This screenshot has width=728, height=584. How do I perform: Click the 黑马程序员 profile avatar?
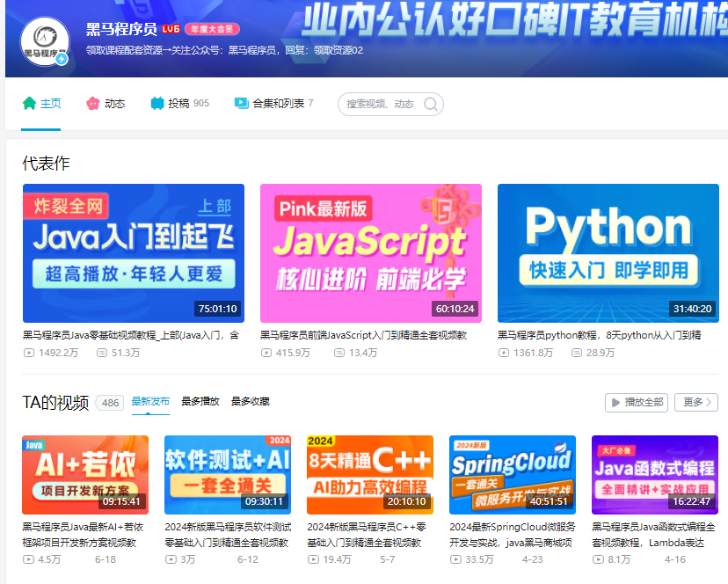[x=44, y=40]
